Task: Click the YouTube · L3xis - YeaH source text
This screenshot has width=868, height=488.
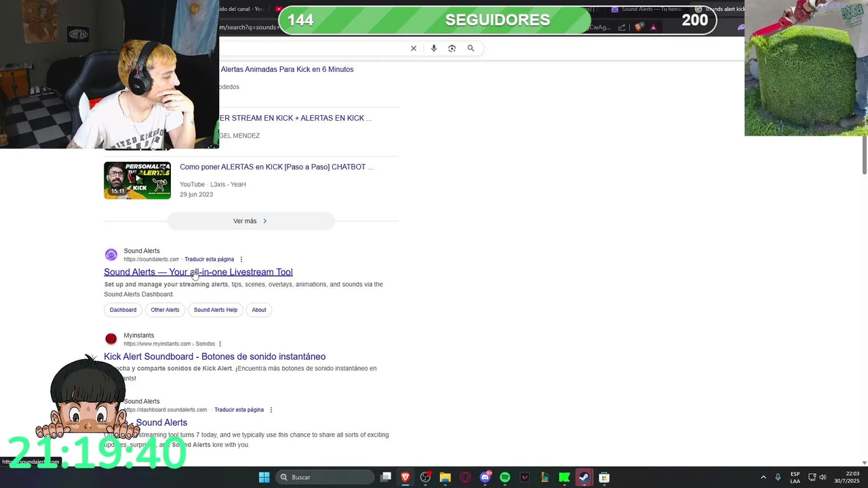Action: click(x=213, y=184)
